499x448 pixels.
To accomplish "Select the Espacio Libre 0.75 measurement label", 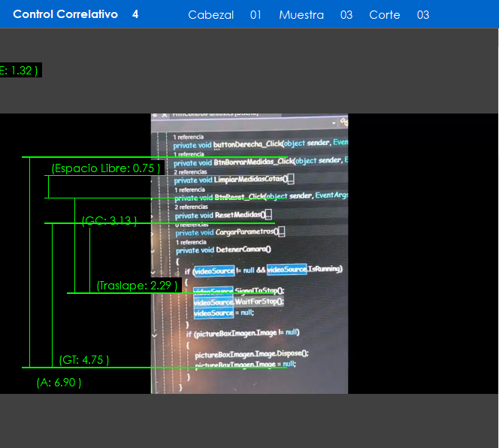I will [105, 168].
